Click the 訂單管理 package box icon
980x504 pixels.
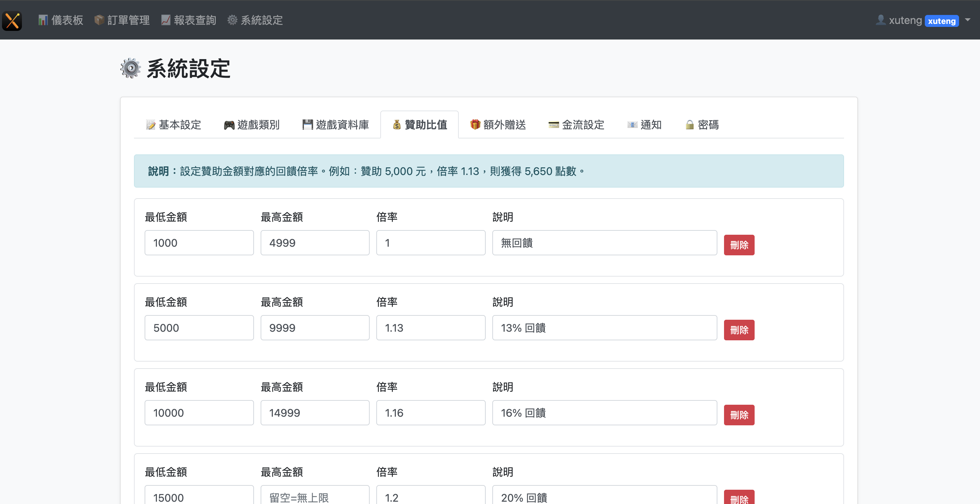click(99, 20)
